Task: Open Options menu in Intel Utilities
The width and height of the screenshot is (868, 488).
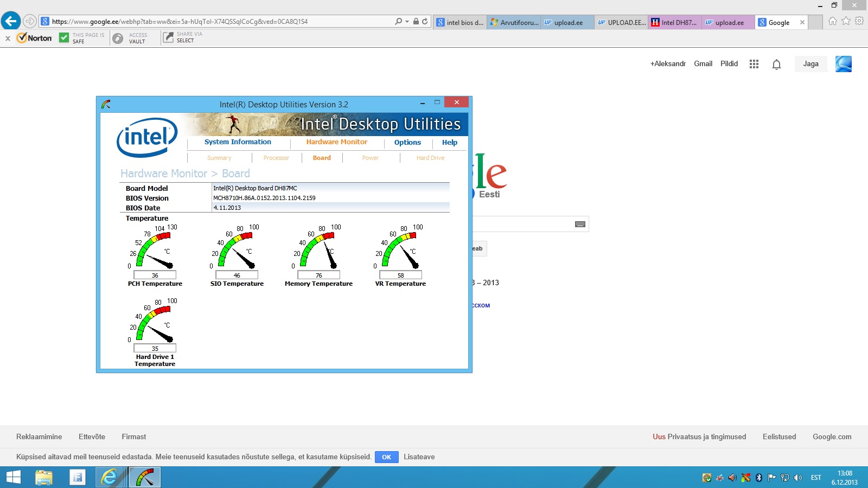Action: pos(407,143)
